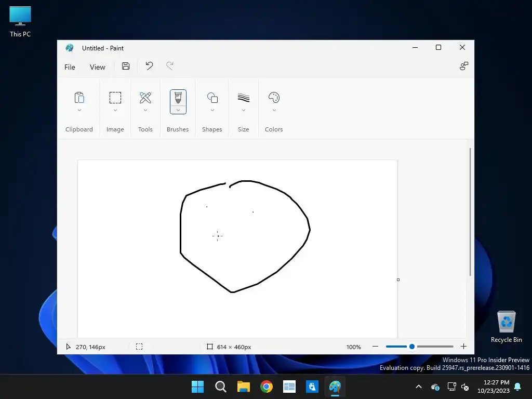Expand the Colors dropdown chevron
The height and width of the screenshot is (399, 532).
[274, 110]
